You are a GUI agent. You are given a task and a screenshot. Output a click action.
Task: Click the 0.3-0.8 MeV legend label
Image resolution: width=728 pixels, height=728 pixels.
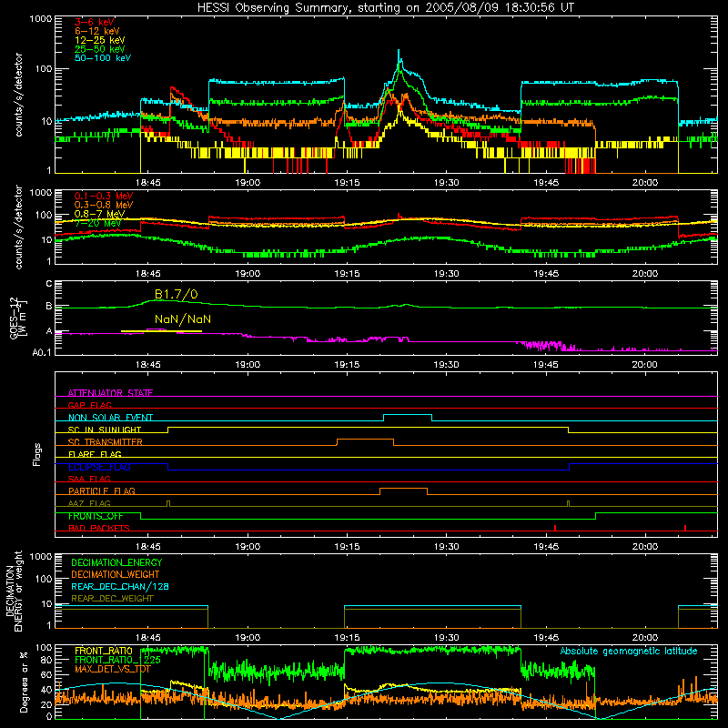pos(104,206)
